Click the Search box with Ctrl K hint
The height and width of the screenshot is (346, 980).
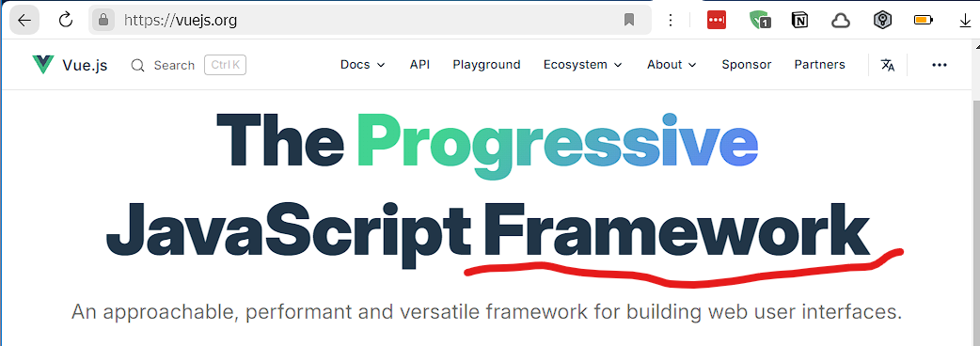188,65
